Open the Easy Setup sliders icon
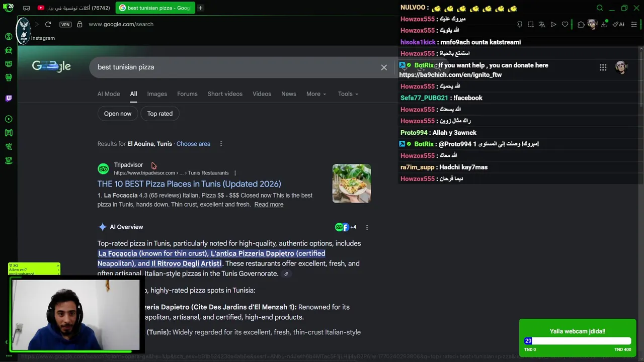The width and height of the screenshot is (644, 362). point(634,24)
